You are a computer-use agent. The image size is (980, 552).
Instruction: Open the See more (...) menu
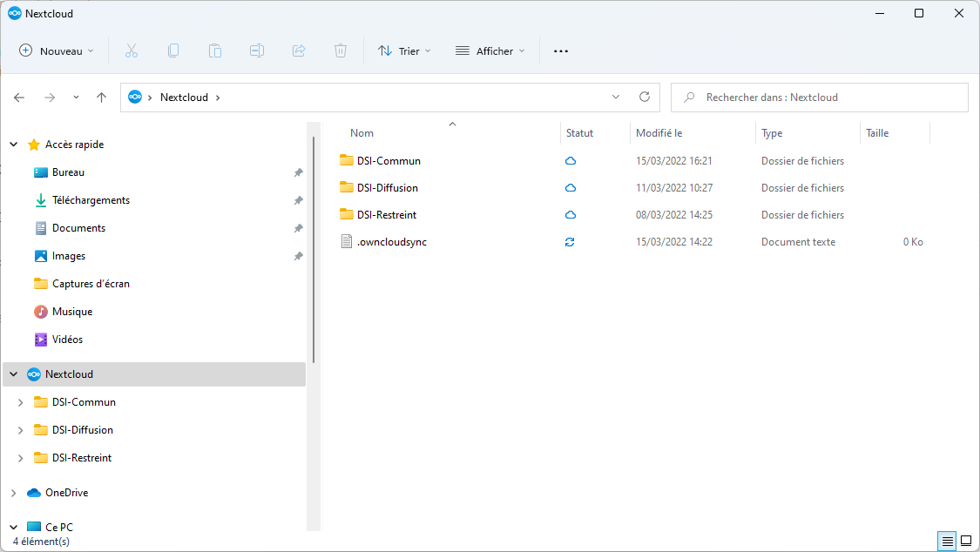(560, 50)
